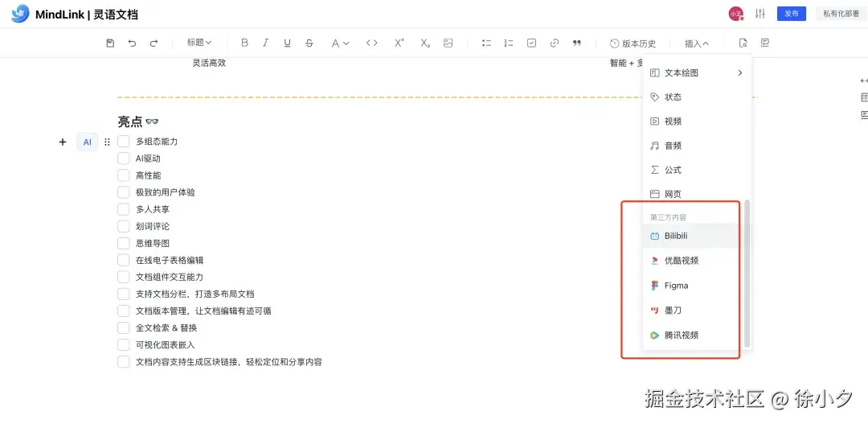Select 状态 from insert menu
This screenshot has height=424, width=868.
696,97
